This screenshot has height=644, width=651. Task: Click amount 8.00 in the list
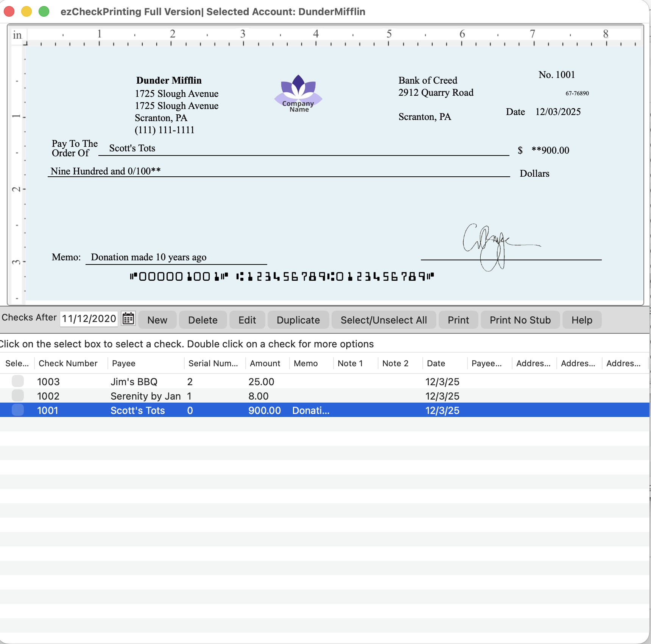pyautogui.click(x=259, y=396)
